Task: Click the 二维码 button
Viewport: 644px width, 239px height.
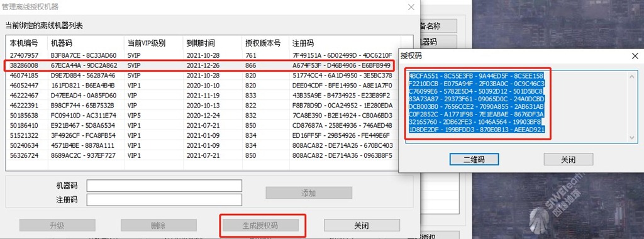Action: pos(474,159)
